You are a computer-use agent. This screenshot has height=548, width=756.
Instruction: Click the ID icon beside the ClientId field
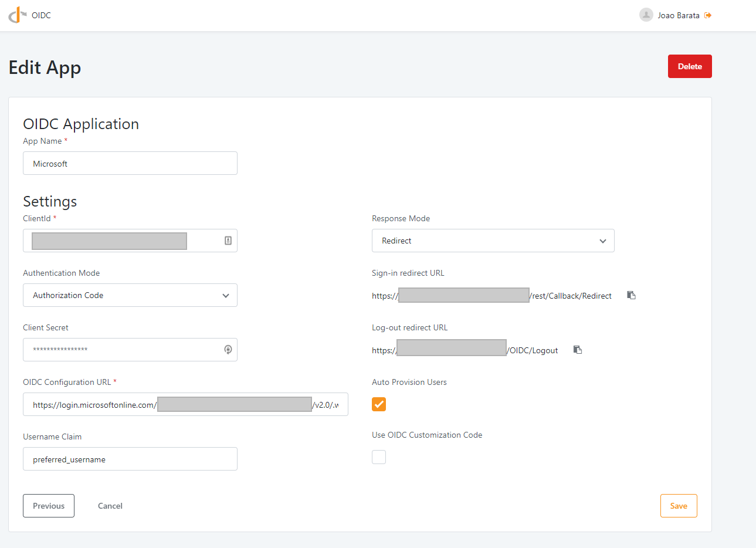click(x=228, y=240)
